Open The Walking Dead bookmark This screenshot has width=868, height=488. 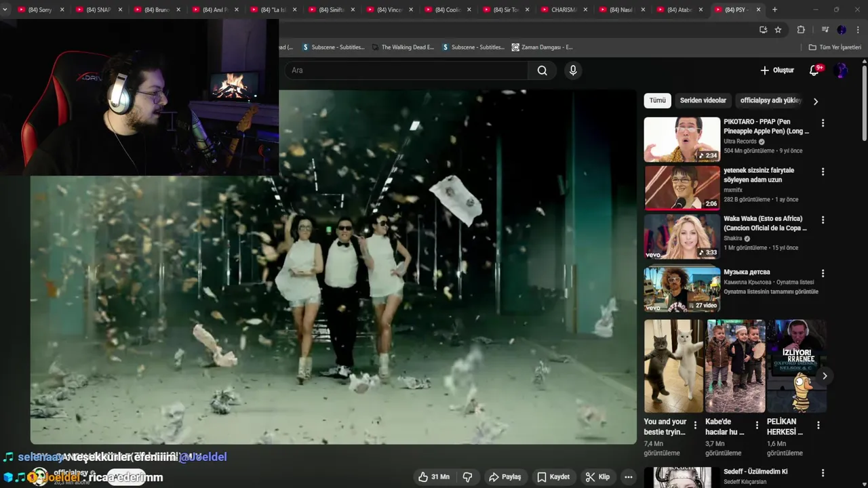(403, 47)
